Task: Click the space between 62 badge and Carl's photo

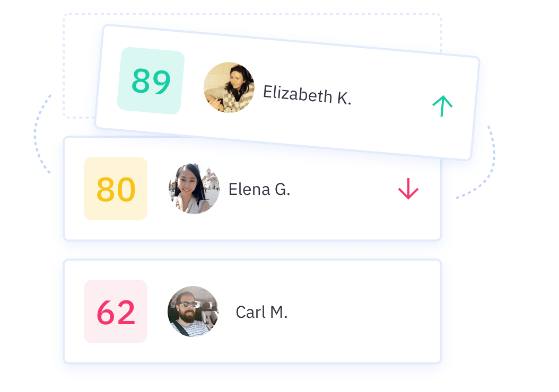Action: tap(158, 311)
